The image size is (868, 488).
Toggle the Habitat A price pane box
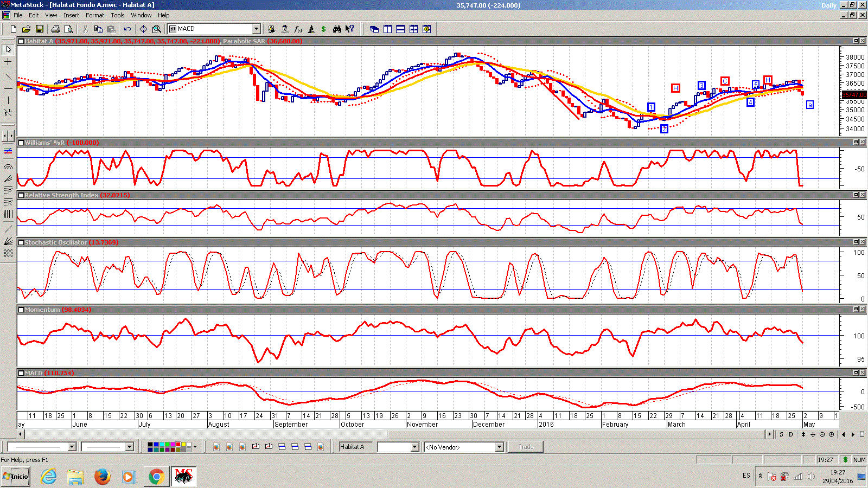[21, 41]
